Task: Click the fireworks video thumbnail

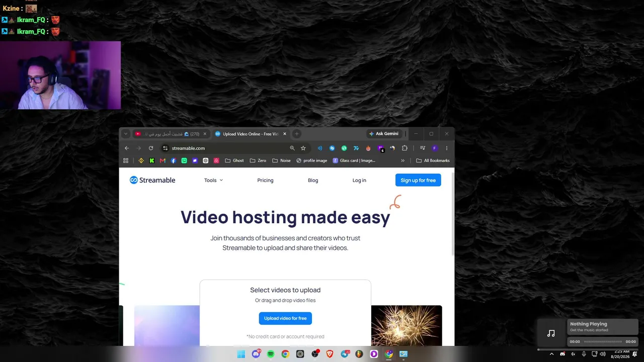Action: coord(407,325)
